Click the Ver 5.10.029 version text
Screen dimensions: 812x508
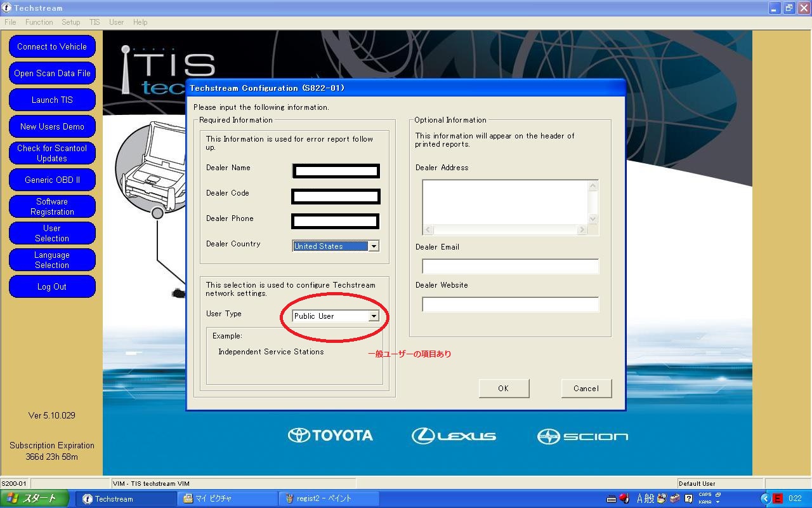click(x=52, y=415)
